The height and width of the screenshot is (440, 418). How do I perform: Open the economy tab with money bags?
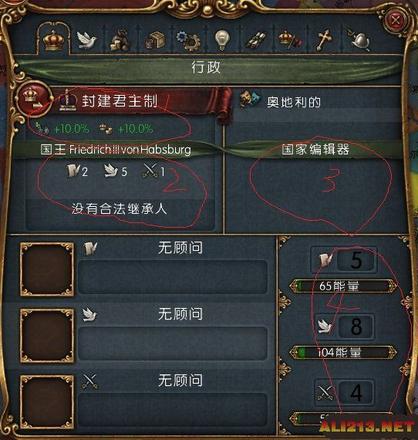(120, 40)
